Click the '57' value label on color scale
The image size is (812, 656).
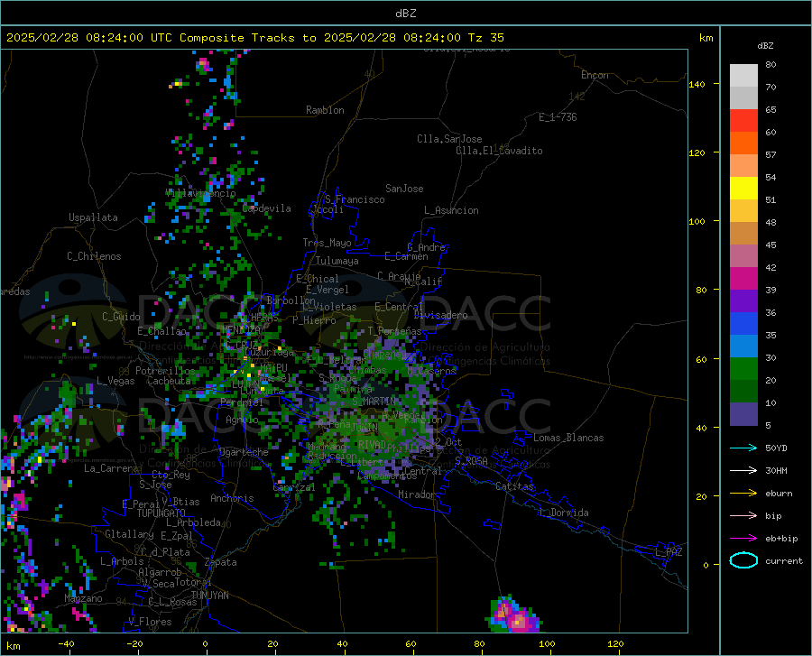point(770,155)
